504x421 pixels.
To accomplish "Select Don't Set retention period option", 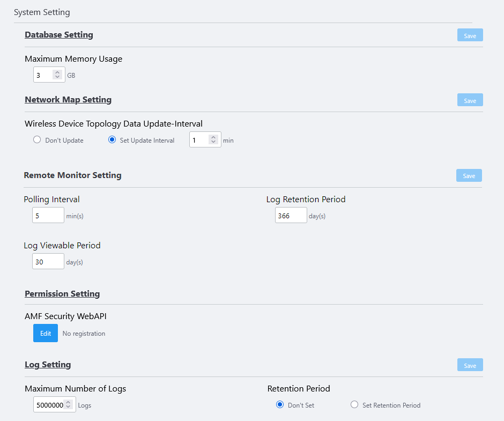I will 280,405.
